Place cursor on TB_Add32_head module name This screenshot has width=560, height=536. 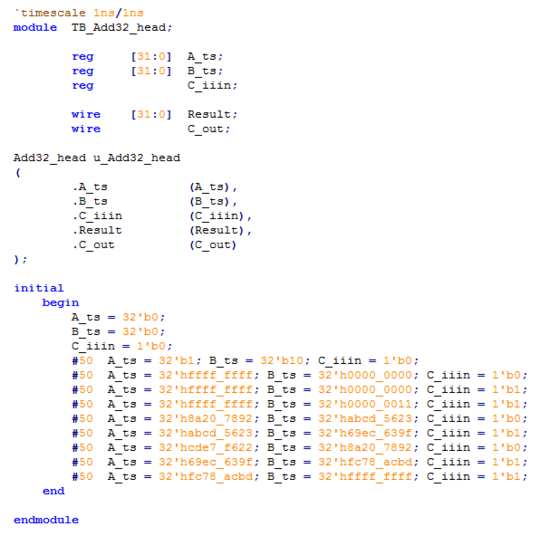(119, 27)
